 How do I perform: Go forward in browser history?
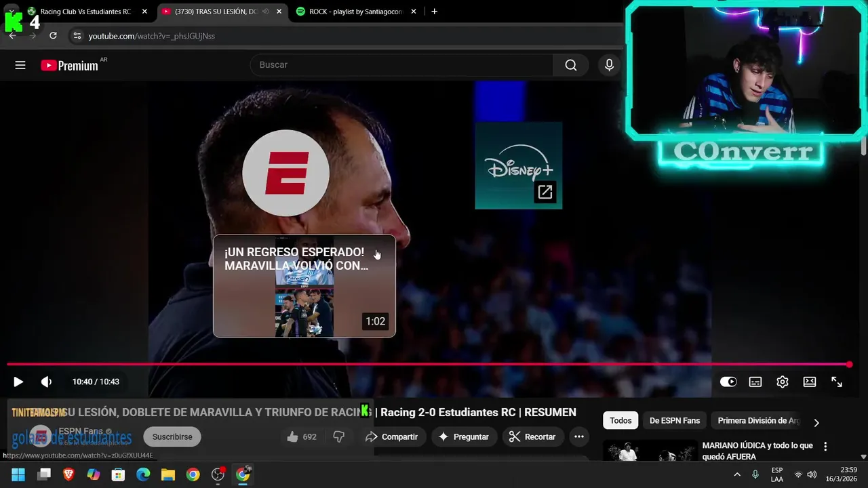pyautogui.click(x=33, y=35)
